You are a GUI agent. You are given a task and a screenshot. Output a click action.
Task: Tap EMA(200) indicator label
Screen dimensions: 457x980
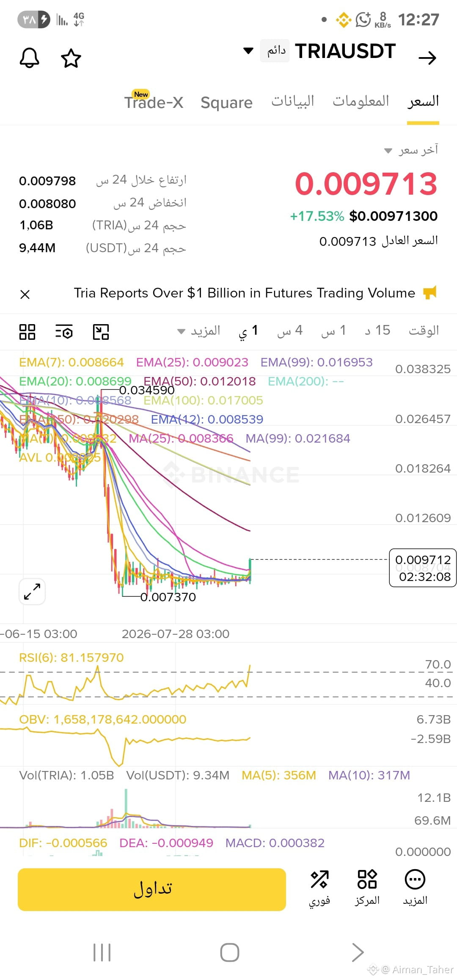coord(306,381)
